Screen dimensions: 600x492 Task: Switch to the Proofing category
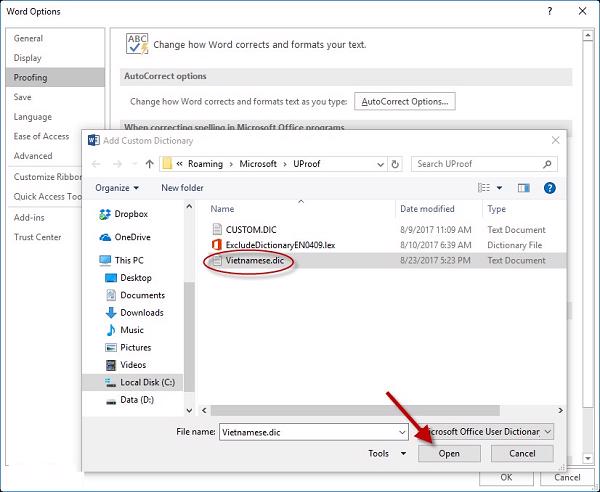(x=30, y=77)
